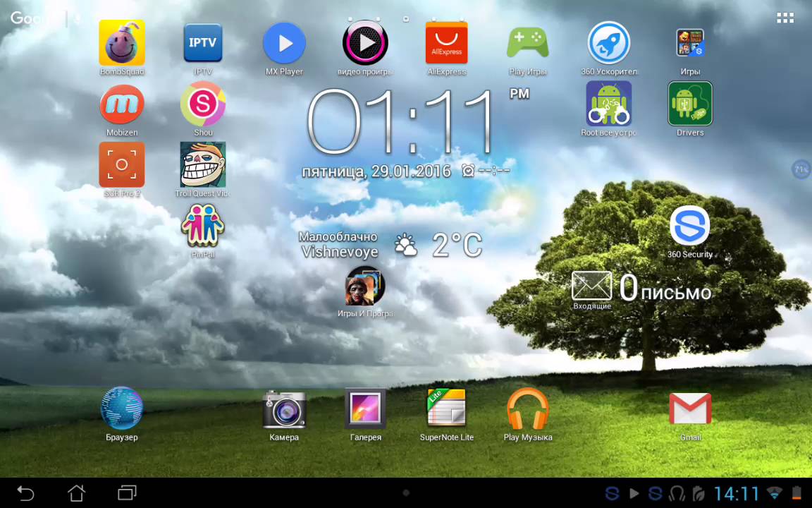This screenshot has width=812, height=508.
Task: Tap the floating 71% booster bubble
Action: (801, 169)
